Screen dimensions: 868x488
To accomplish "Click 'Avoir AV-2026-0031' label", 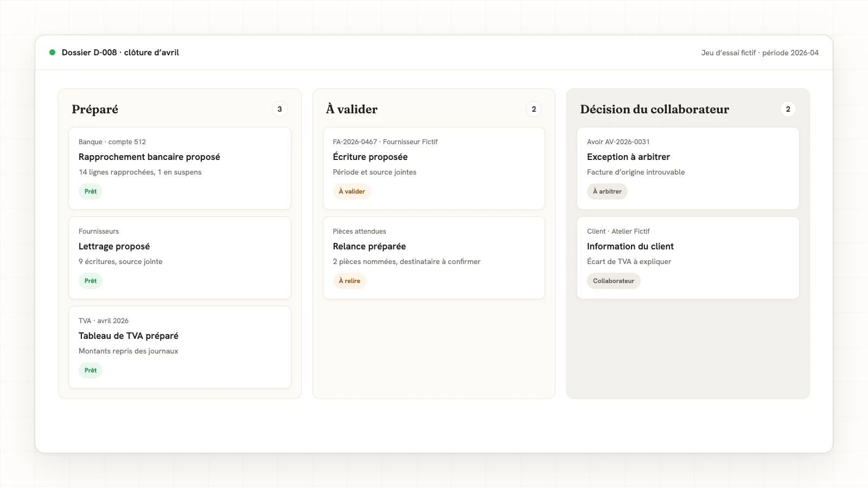I will 618,142.
